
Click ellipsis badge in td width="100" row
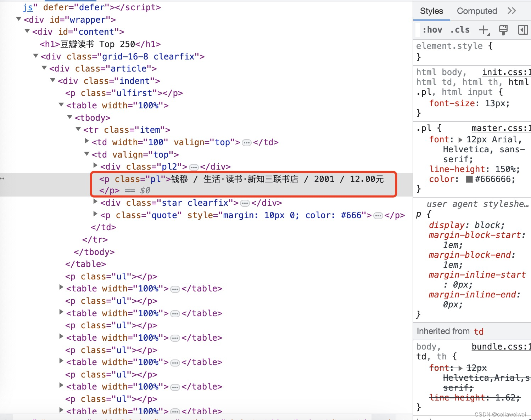247,143
